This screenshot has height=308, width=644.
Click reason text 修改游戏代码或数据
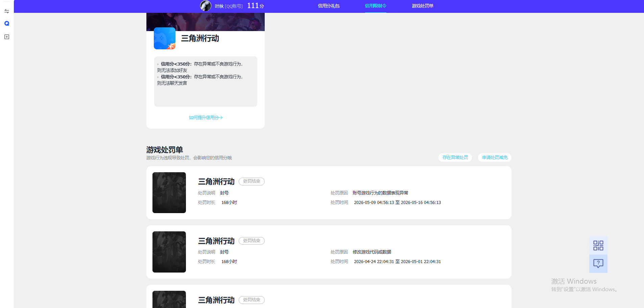(x=372, y=252)
